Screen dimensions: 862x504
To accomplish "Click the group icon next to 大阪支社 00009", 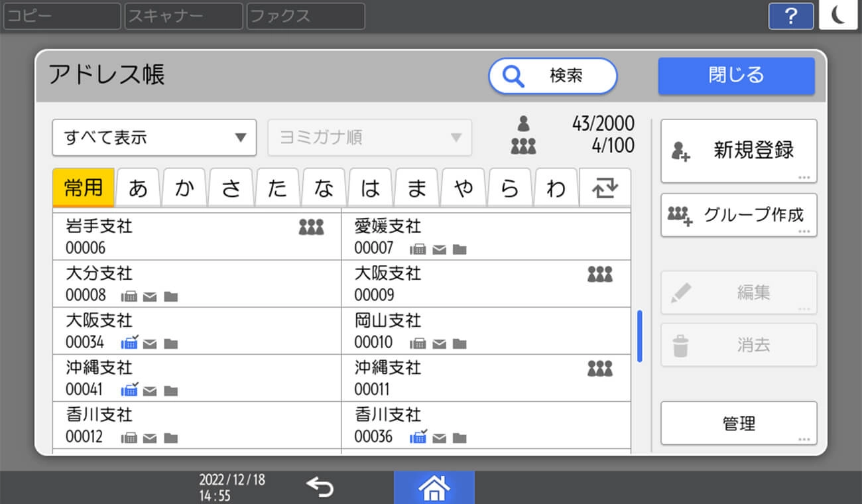I will pos(600,274).
